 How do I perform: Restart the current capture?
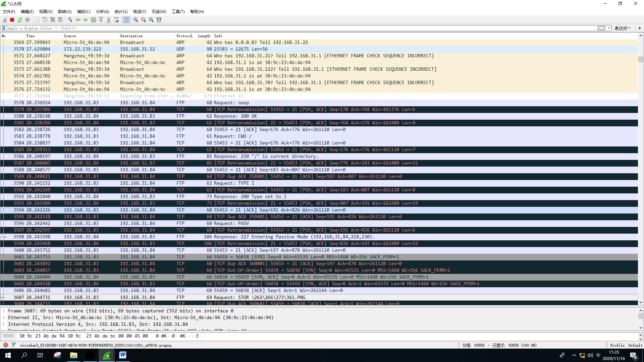point(20,20)
